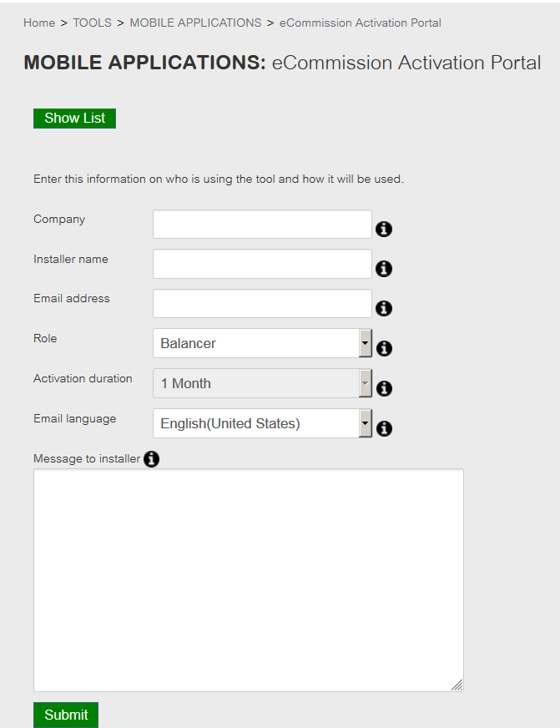Open the Email language dropdown
This screenshot has height=728, width=560.
point(262,423)
